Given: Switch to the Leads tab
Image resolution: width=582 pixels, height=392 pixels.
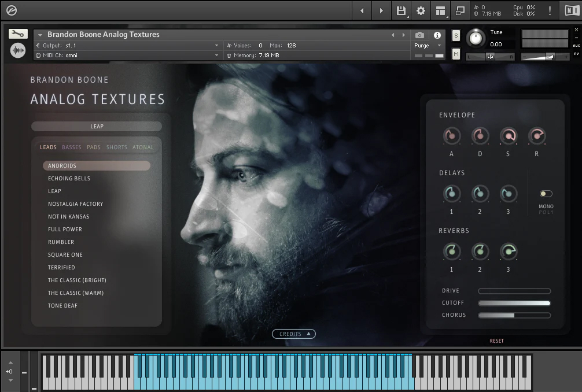Looking at the screenshot, I should click(48, 147).
